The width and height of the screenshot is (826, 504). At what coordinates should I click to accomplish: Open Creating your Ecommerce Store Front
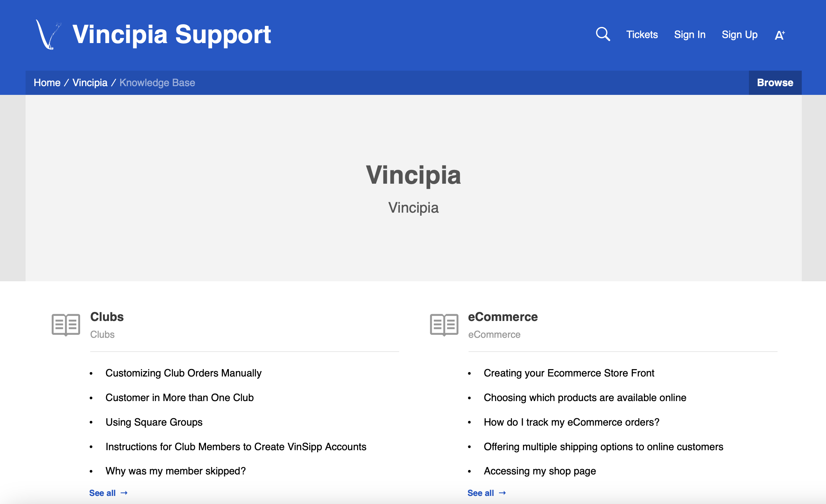[569, 373]
